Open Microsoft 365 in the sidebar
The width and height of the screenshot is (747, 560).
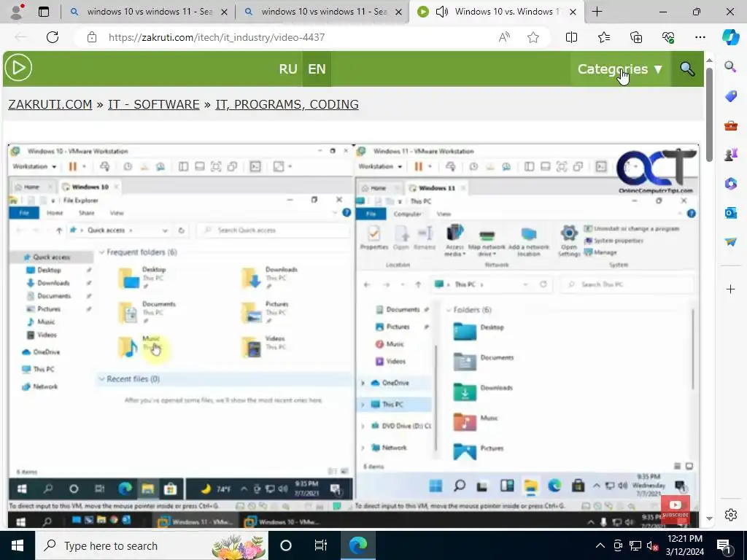[x=730, y=183]
